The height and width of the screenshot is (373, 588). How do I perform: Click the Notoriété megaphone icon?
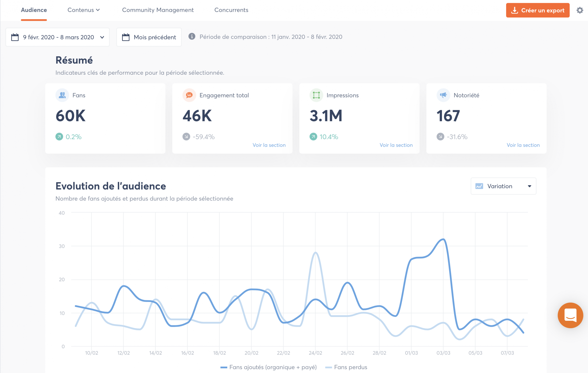point(443,95)
